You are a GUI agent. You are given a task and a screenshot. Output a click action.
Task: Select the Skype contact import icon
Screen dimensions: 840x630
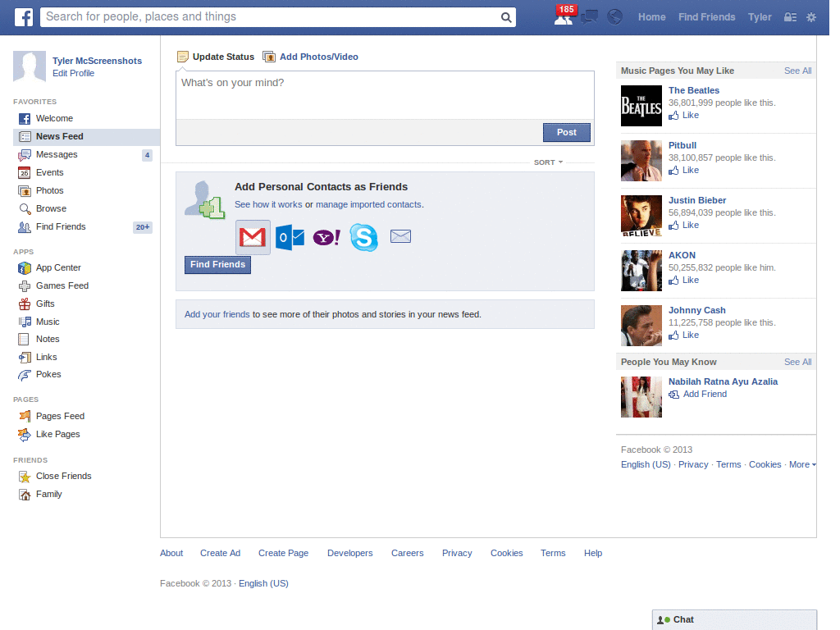point(363,237)
